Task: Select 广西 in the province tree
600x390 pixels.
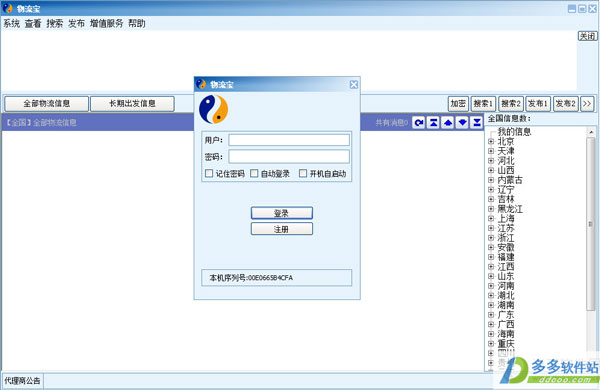Action: point(505,324)
